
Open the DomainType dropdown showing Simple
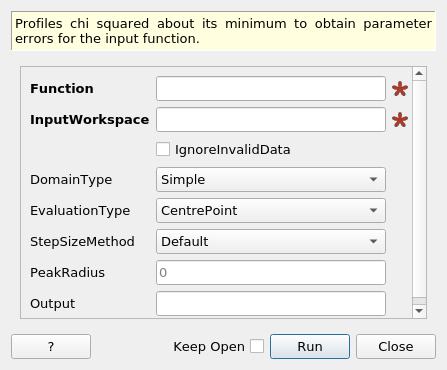pos(271,180)
